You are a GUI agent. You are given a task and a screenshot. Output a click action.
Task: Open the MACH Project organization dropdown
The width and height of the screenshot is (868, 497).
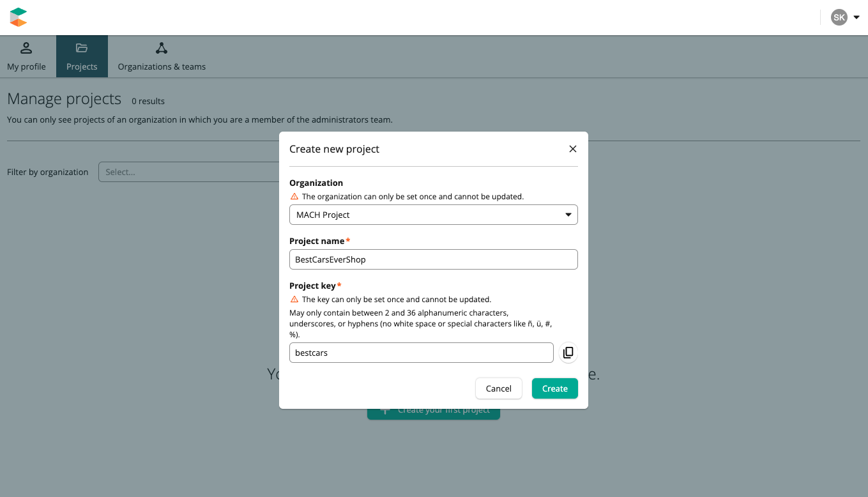(433, 215)
